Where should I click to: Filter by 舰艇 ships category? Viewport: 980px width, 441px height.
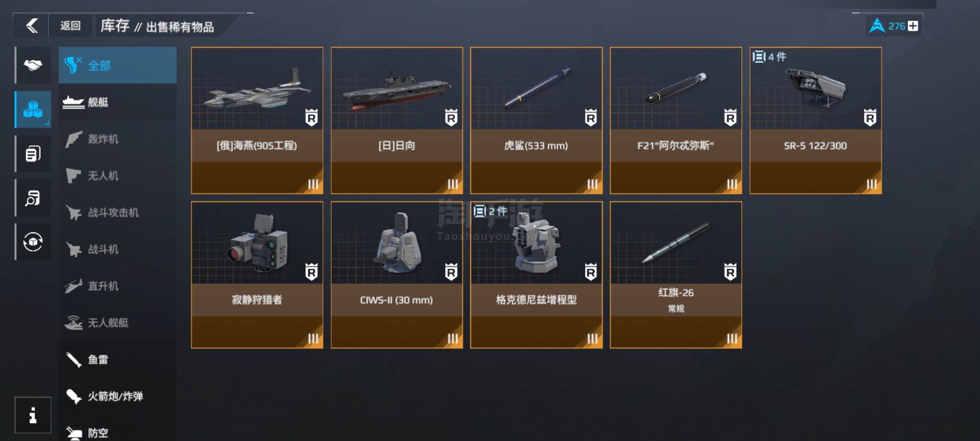pos(118,102)
